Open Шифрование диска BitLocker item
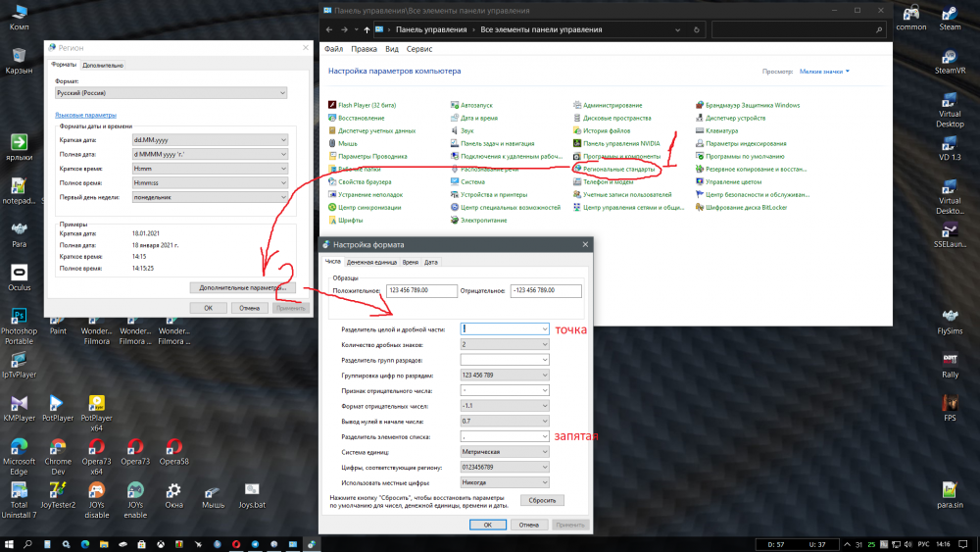Screen dimensions: 980x552 point(746,207)
